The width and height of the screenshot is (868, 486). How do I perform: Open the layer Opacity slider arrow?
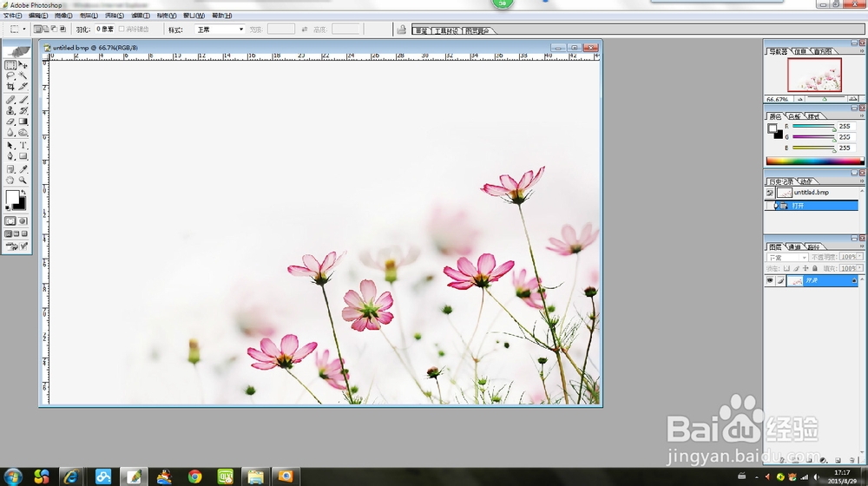pos(859,257)
